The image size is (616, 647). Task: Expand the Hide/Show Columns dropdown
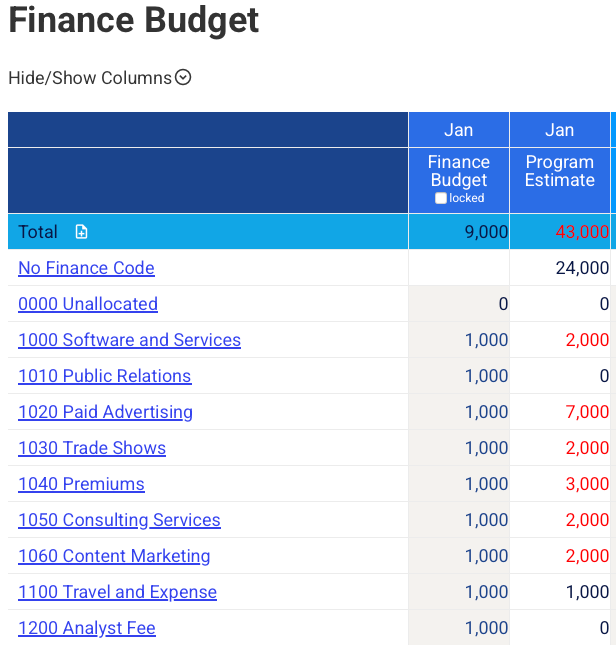183,77
